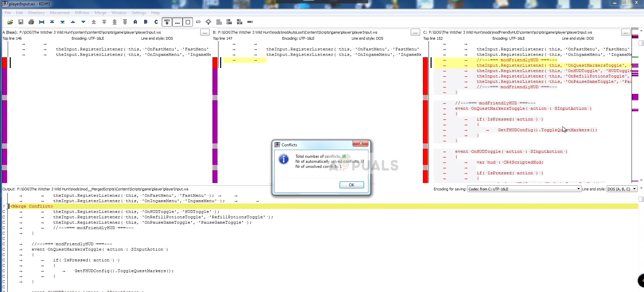
Task: Go to current delta toolbar icon
Action: pos(42,22)
